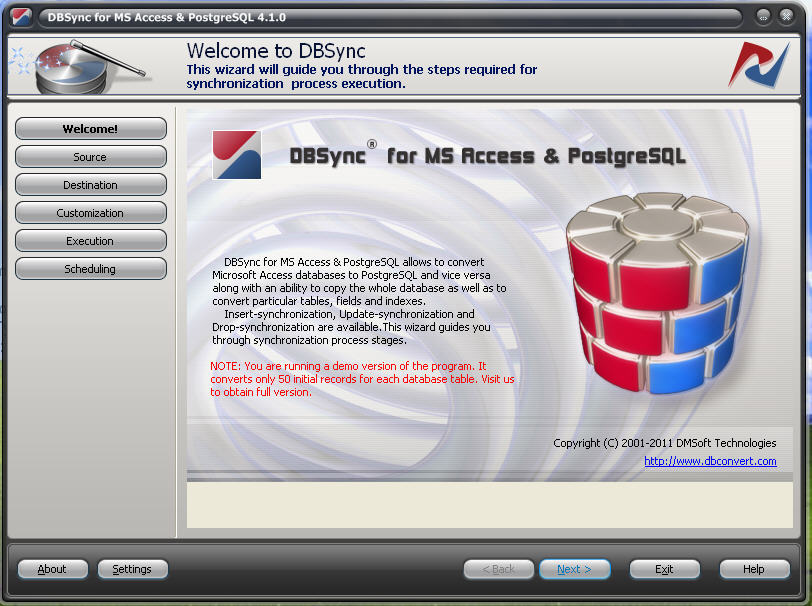Open the About dialog
This screenshot has height=606, width=812.
52,568
